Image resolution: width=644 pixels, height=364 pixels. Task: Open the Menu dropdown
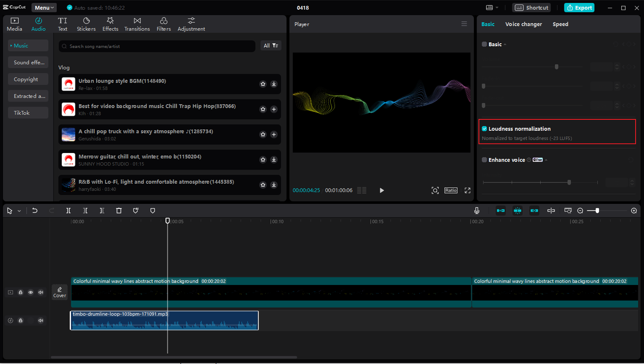point(44,7)
